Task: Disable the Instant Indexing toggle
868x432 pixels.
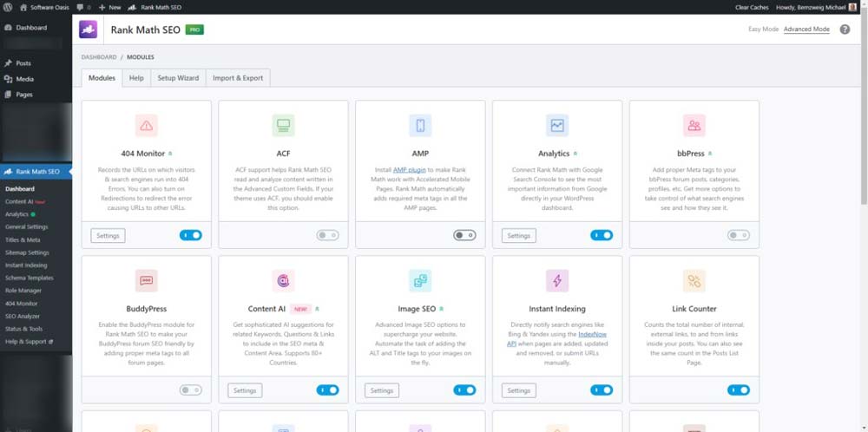Action: point(602,390)
